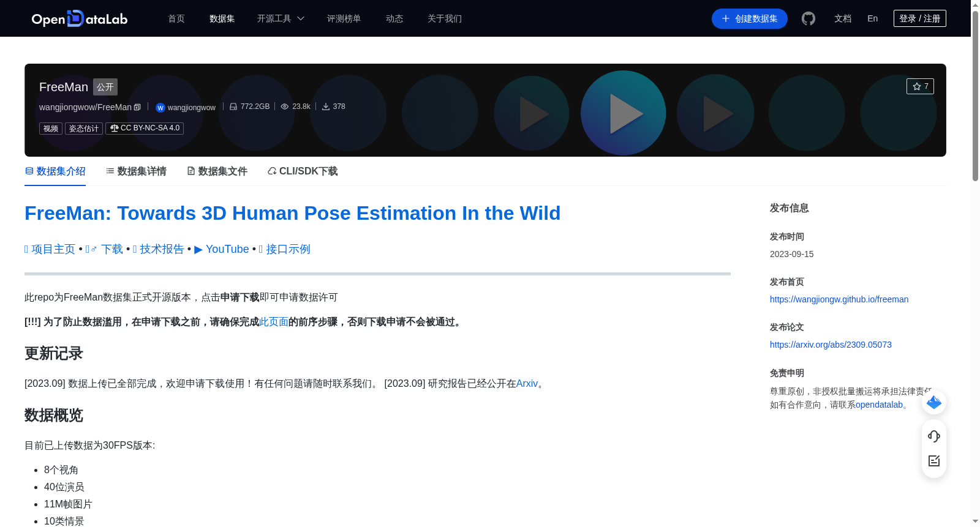Click the 姿态估计 tag
The image size is (980, 527).
point(84,129)
